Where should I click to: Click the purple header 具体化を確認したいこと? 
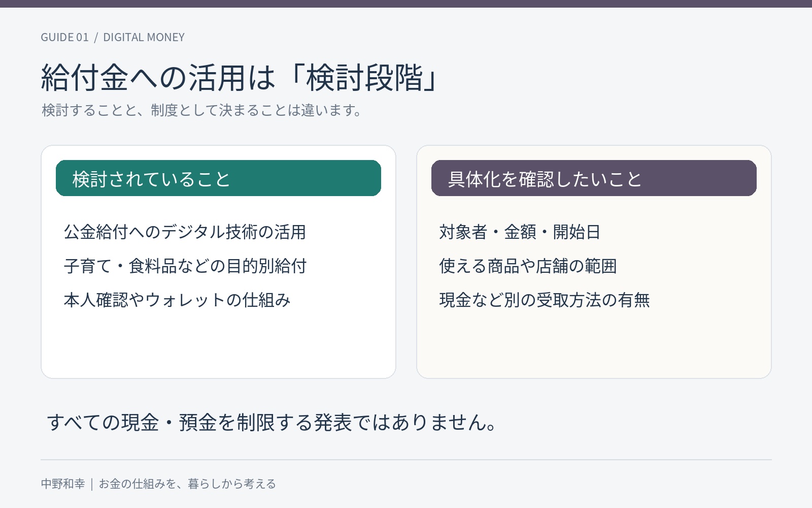click(594, 178)
